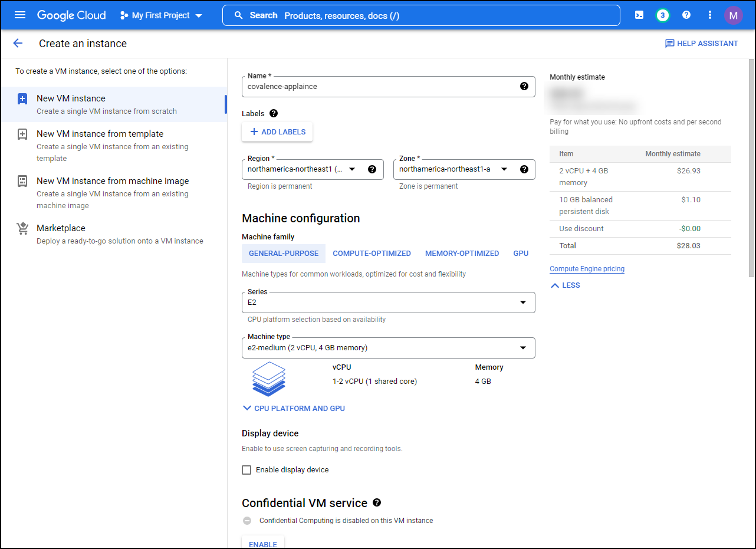Click the Zone field help icon

[x=524, y=169]
